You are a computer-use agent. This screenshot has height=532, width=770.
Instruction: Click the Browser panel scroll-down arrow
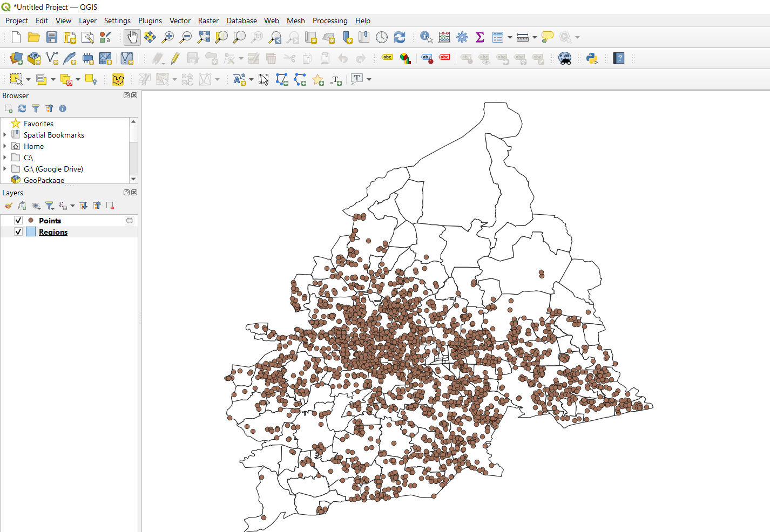[133, 179]
